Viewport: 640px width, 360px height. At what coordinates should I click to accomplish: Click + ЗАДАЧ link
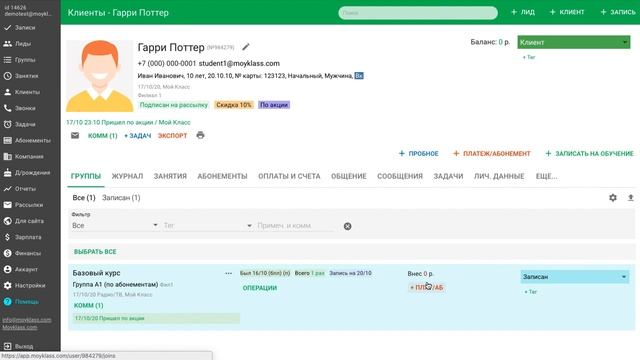coord(138,136)
